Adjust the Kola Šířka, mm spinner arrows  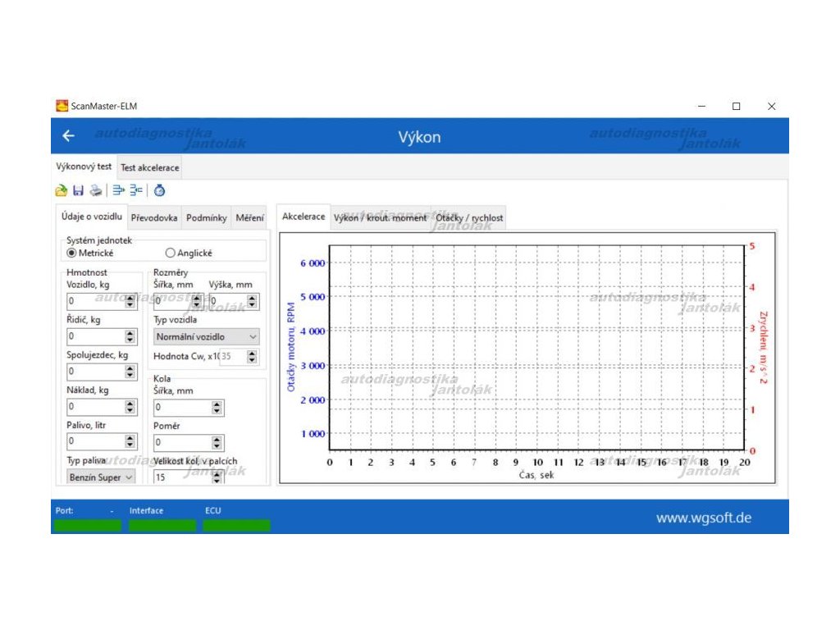[x=217, y=408]
